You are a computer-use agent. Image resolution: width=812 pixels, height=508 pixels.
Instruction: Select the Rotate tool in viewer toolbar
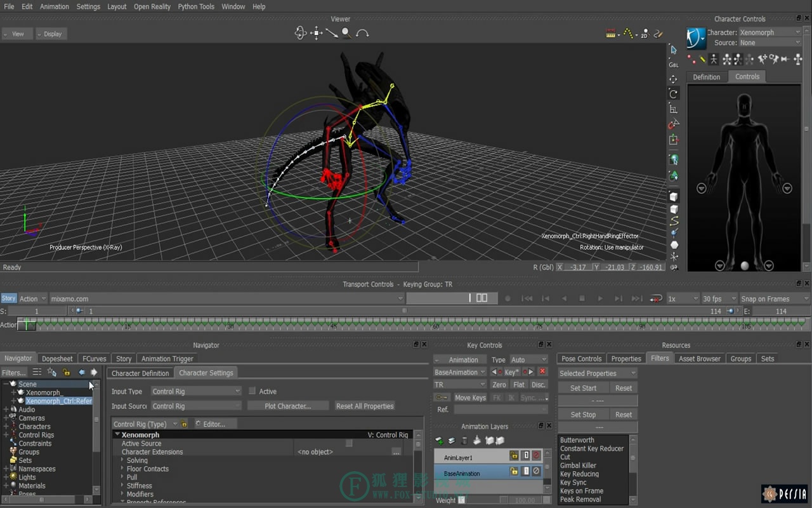674,94
